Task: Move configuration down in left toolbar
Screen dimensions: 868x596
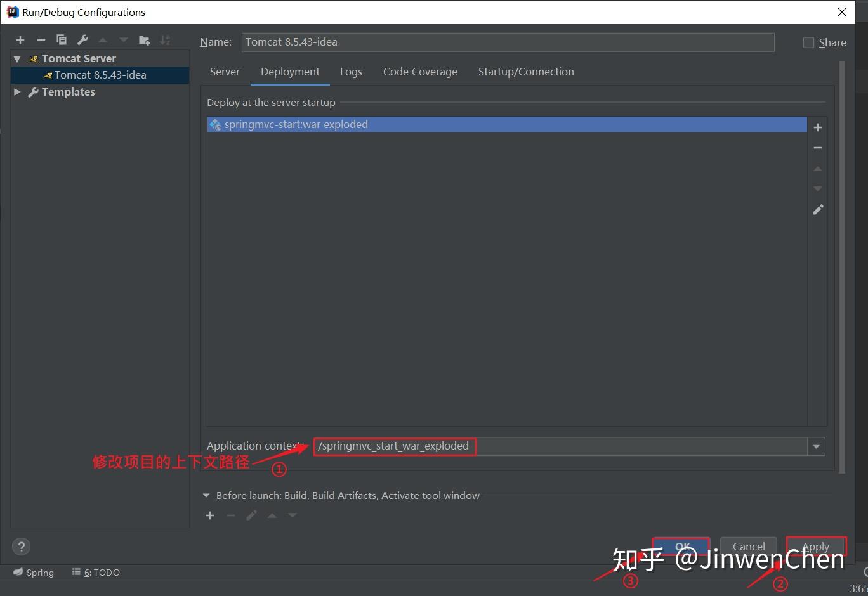Action: [124, 40]
